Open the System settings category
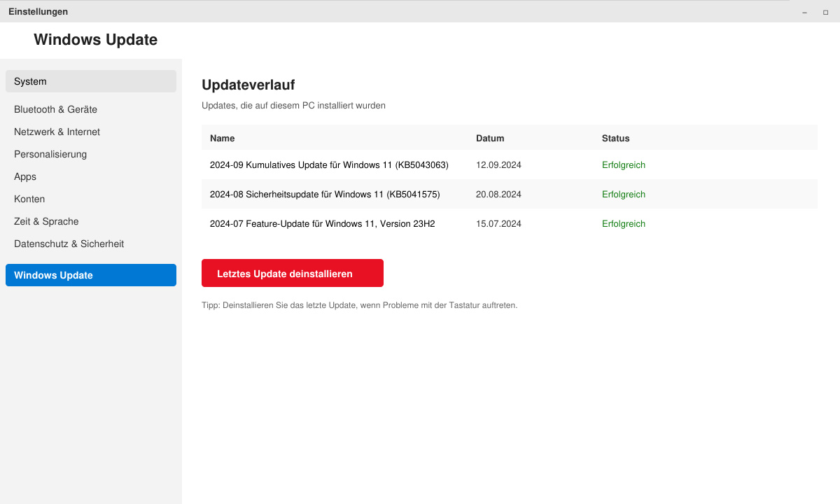 coord(91,81)
